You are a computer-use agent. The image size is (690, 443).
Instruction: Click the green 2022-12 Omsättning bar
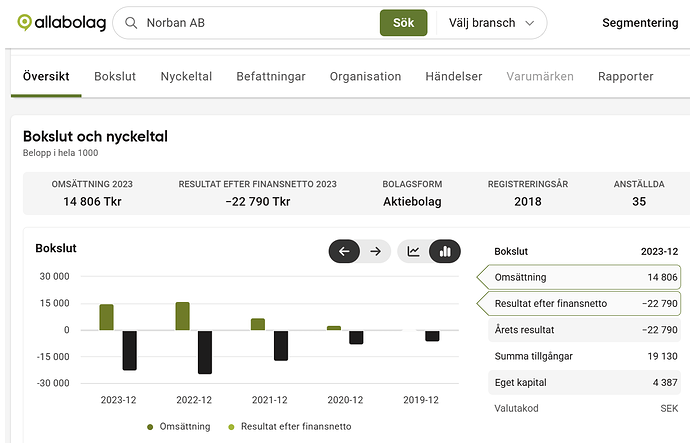(x=183, y=316)
